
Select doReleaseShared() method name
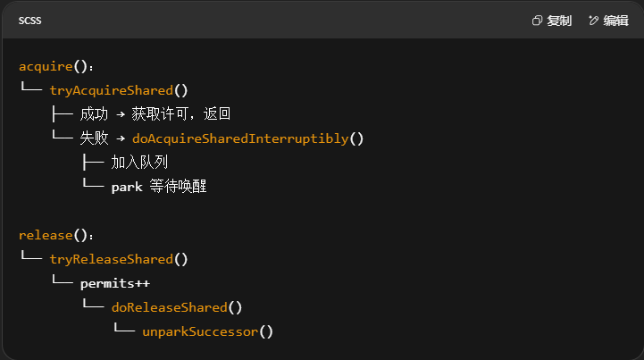click(177, 307)
